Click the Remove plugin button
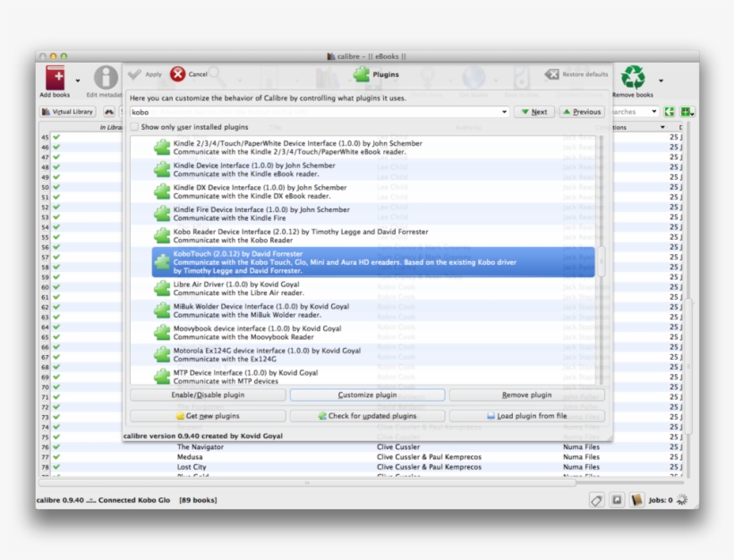The image size is (734, 560). pos(526,395)
